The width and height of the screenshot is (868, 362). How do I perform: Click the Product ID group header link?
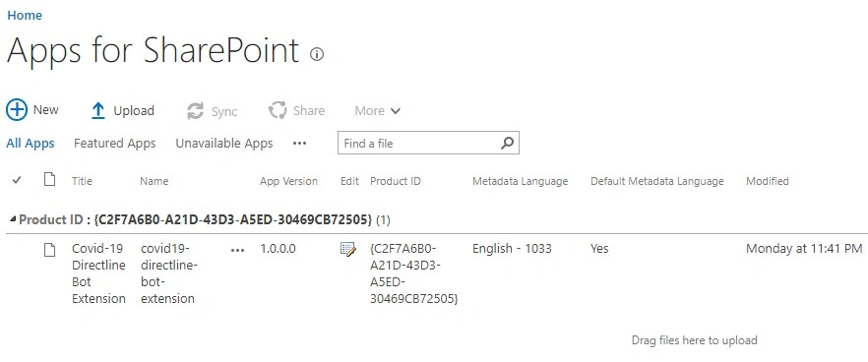coord(195,219)
